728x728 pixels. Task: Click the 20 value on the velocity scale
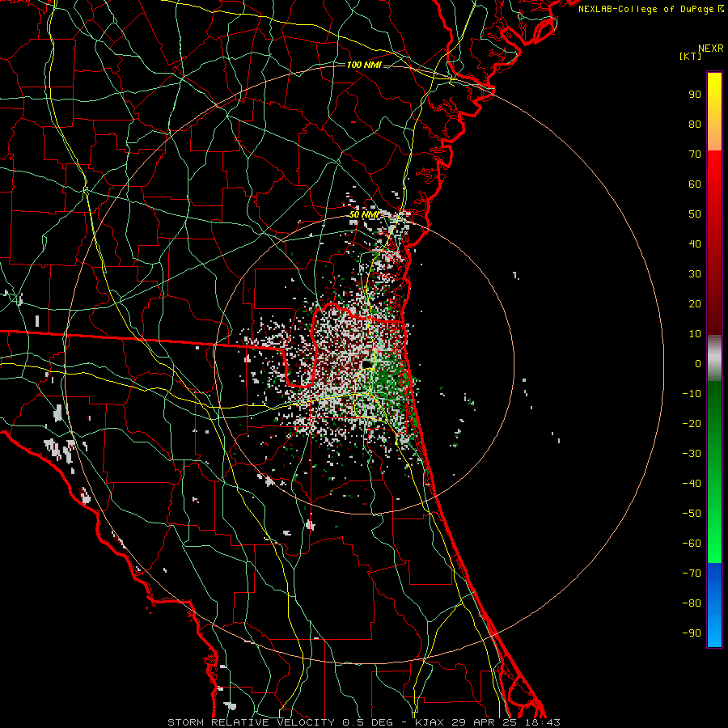pyautogui.click(x=695, y=304)
